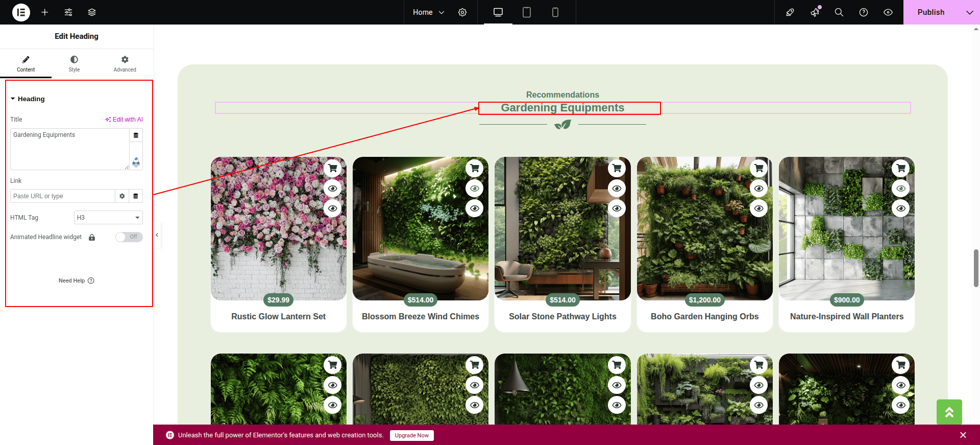Collapse the editor side panel
The width and height of the screenshot is (980, 445).
(157, 235)
